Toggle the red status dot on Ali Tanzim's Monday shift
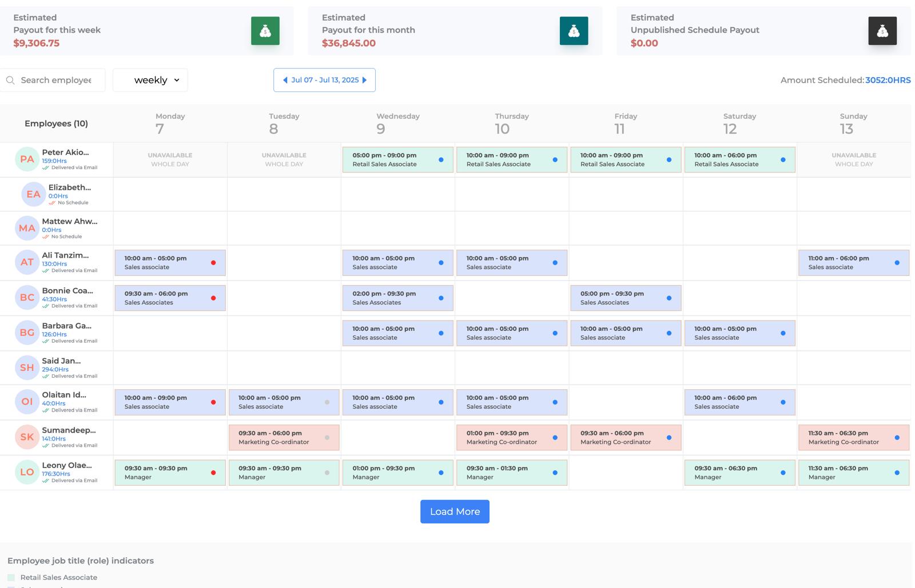915x588 pixels. click(x=213, y=262)
